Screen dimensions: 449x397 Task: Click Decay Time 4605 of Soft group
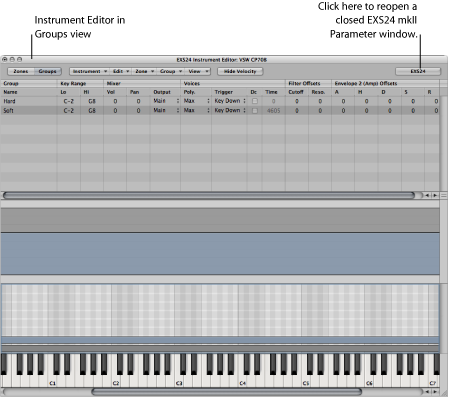click(x=273, y=110)
